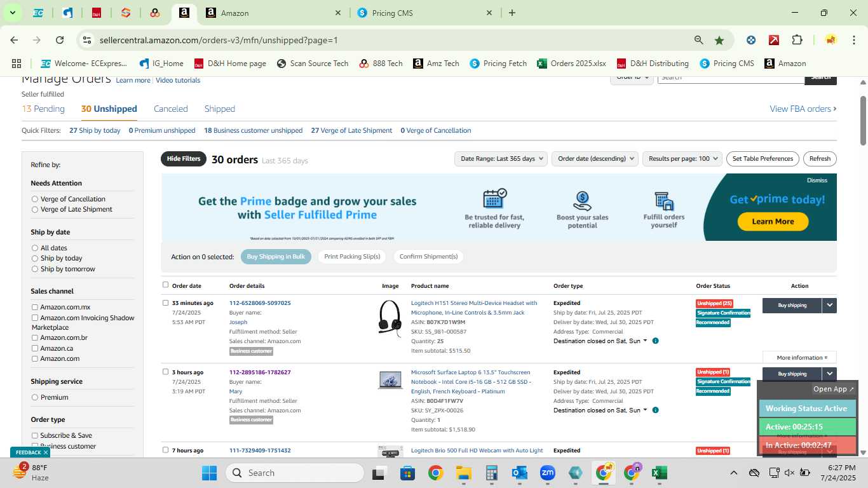Open the Chrome extensions puzzle icon
The height and width of the screenshot is (488, 868).
pos(797,40)
